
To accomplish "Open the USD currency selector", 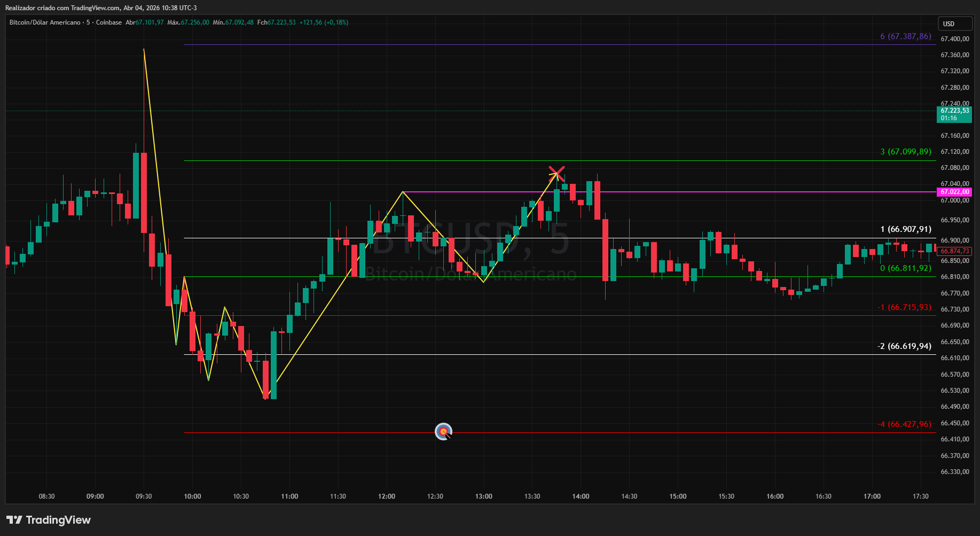I will click(x=955, y=24).
